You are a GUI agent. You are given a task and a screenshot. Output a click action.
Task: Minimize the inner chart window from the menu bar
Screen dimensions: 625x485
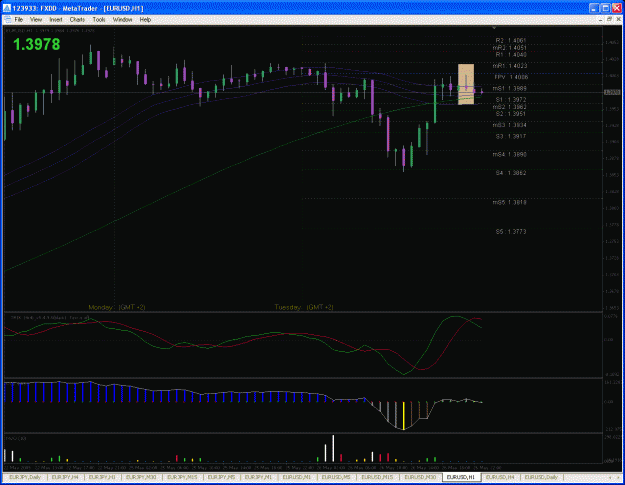pos(601,20)
